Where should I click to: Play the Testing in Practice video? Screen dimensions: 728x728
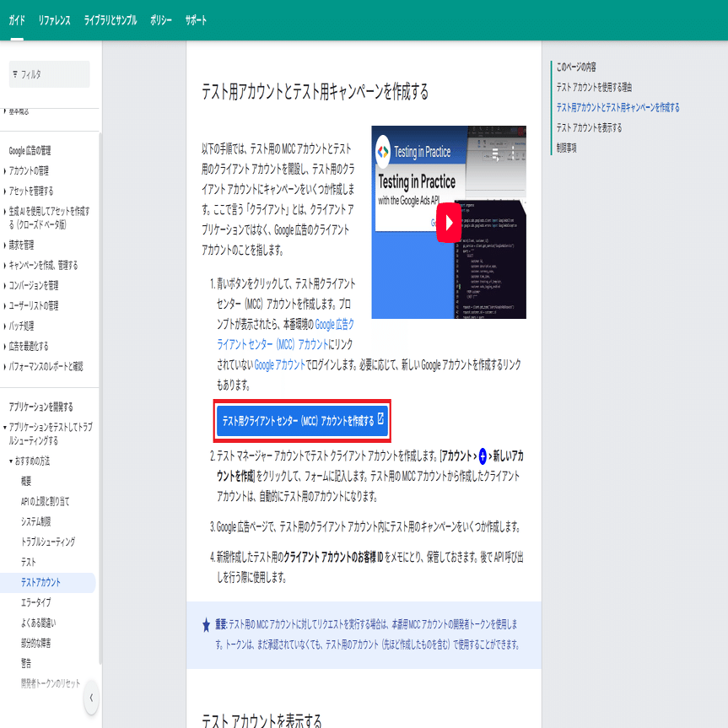(x=450, y=223)
